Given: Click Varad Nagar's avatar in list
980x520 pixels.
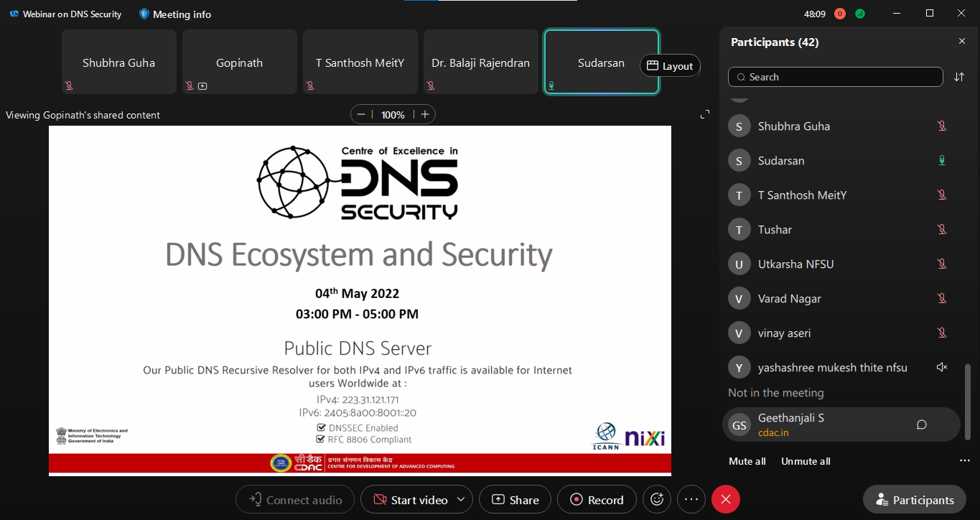Looking at the screenshot, I should pos(739,299).
